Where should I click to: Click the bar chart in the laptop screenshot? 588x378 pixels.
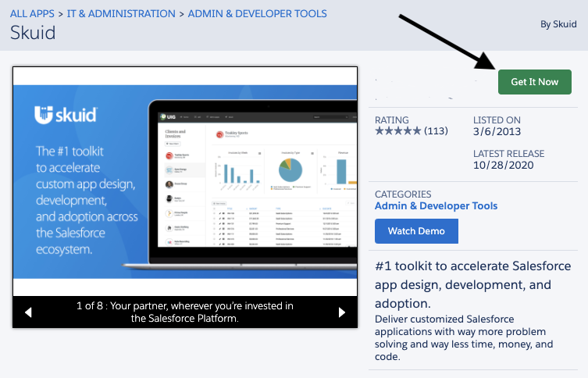(235, 169)
